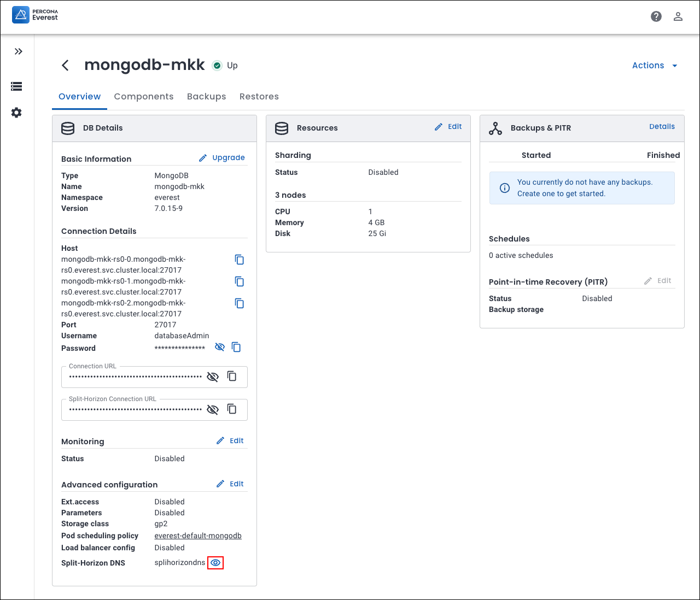Switch to the Backups tab
This screenshot has width=700, height=600.
tap(206, 97)
